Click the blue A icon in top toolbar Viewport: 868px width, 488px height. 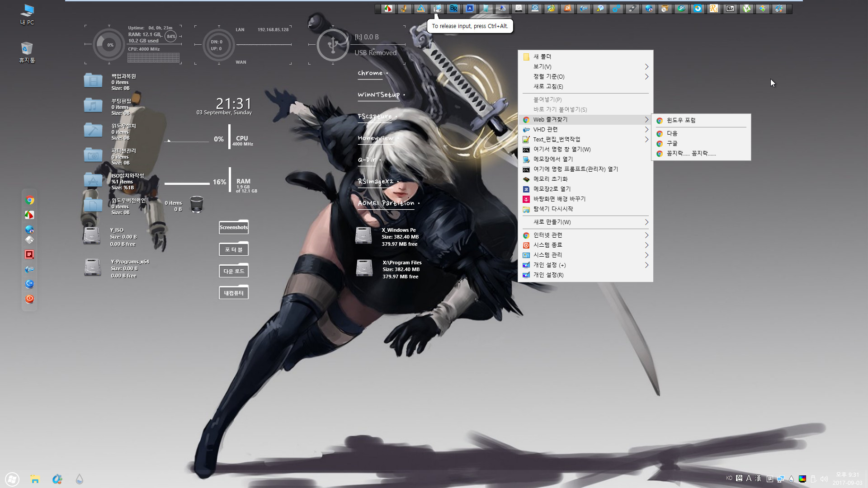tap(470, 9)
